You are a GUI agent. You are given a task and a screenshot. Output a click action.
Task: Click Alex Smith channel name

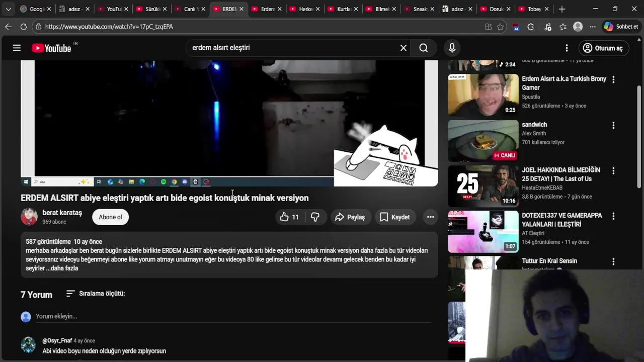pos(534,134)
